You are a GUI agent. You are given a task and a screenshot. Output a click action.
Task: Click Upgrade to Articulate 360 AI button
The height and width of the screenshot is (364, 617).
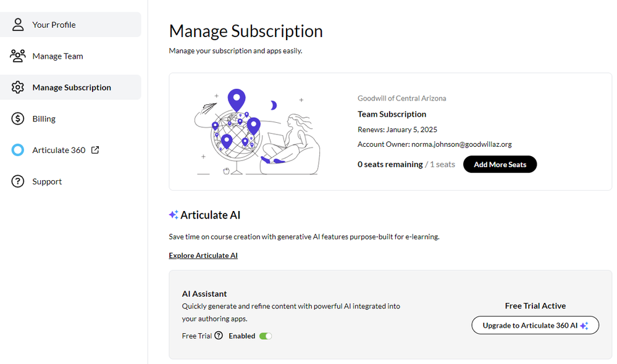(535, 325)
